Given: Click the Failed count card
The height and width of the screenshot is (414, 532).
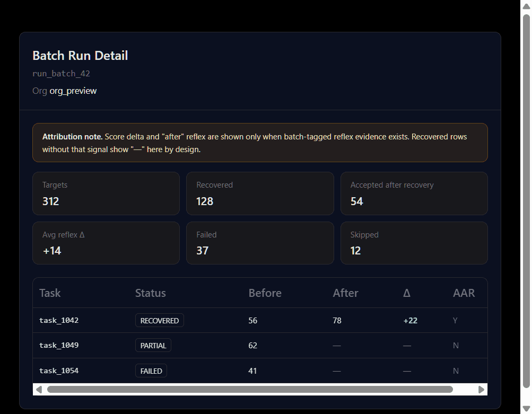Looking at the screenshot, I should click(260, 243).
